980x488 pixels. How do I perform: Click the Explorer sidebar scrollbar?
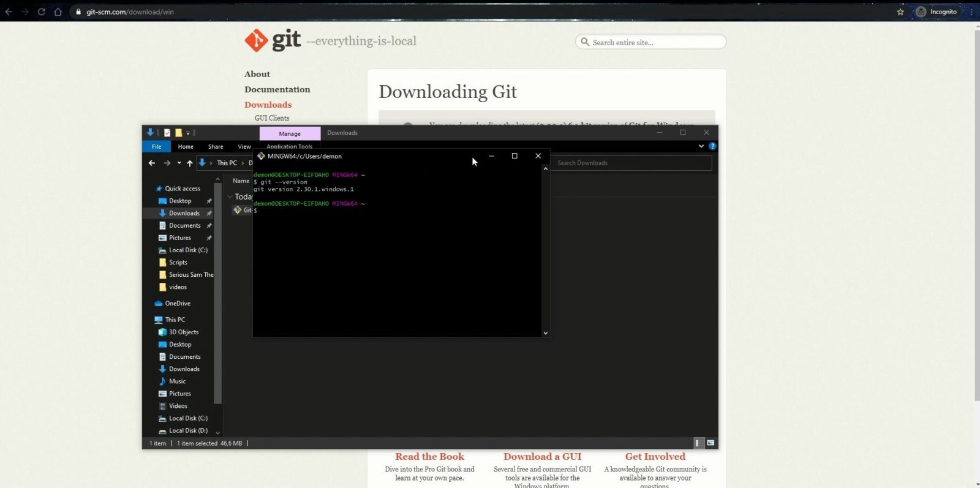click(x=217, y=293)
